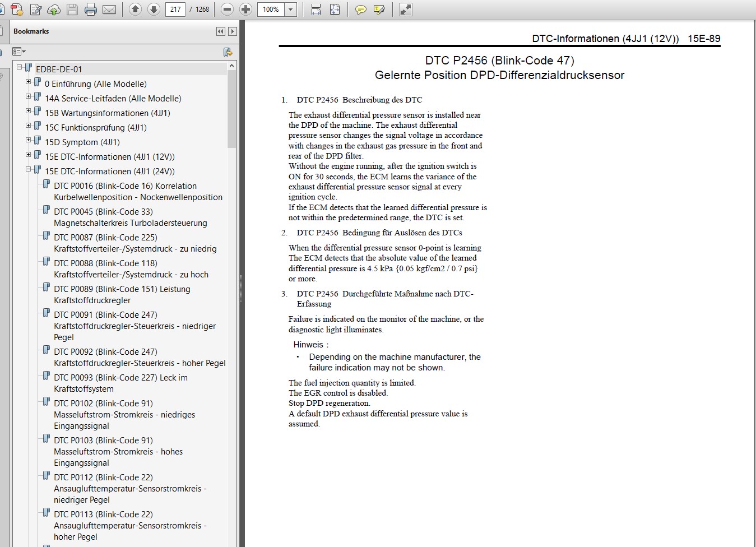Click the 'Hinweis :' note label

pyautogui.click(x=311, y=345)
